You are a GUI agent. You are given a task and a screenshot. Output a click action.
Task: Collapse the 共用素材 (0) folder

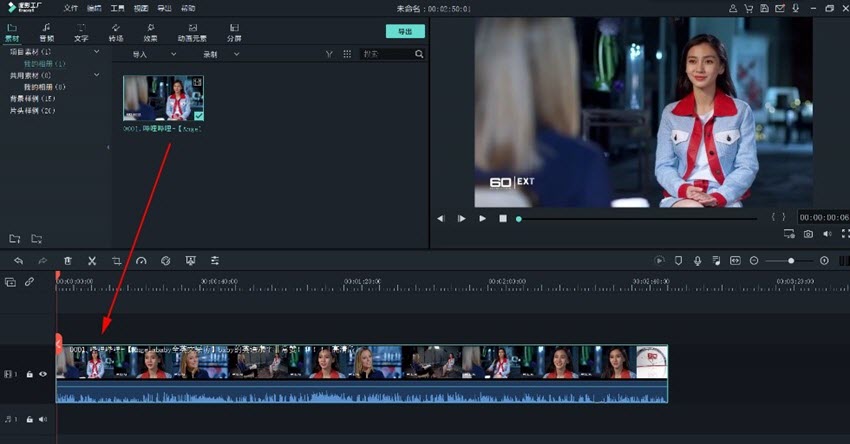click(x=96, y=75)
